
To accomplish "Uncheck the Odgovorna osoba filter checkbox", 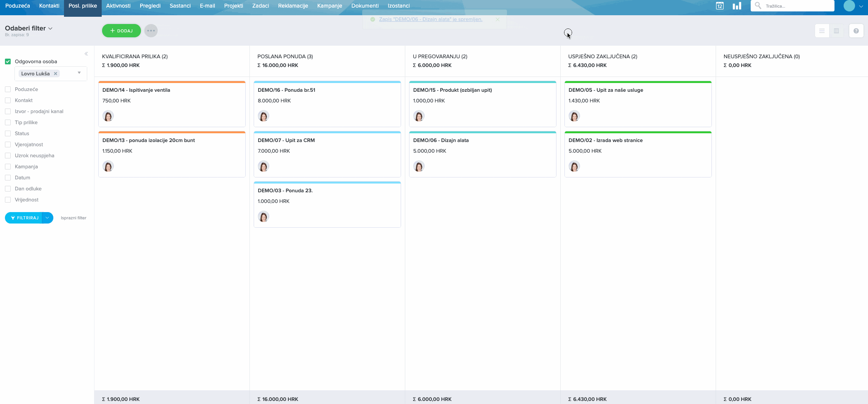I will click(8, 61).
